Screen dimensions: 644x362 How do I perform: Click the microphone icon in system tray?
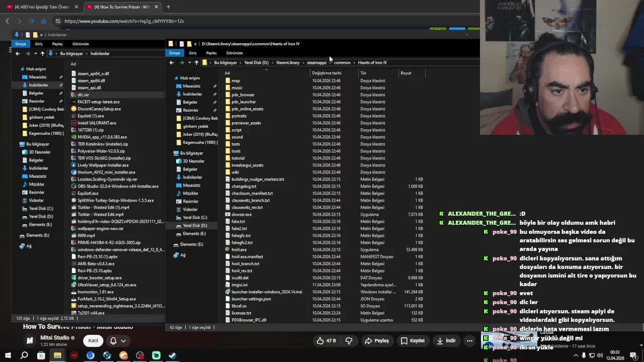[x=584, y=355]
